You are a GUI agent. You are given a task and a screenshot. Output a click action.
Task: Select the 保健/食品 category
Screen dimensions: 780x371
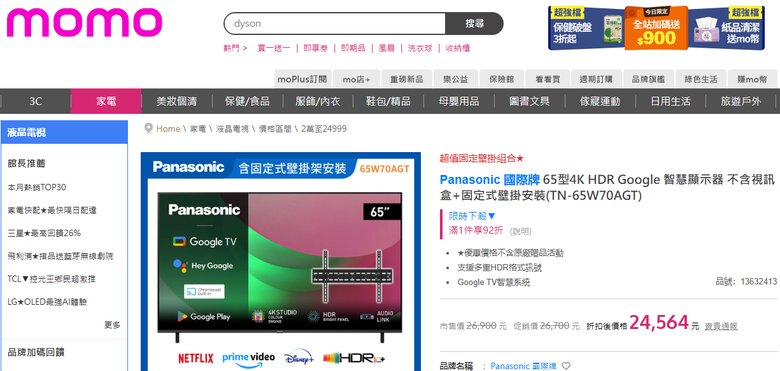pos(247,101)
